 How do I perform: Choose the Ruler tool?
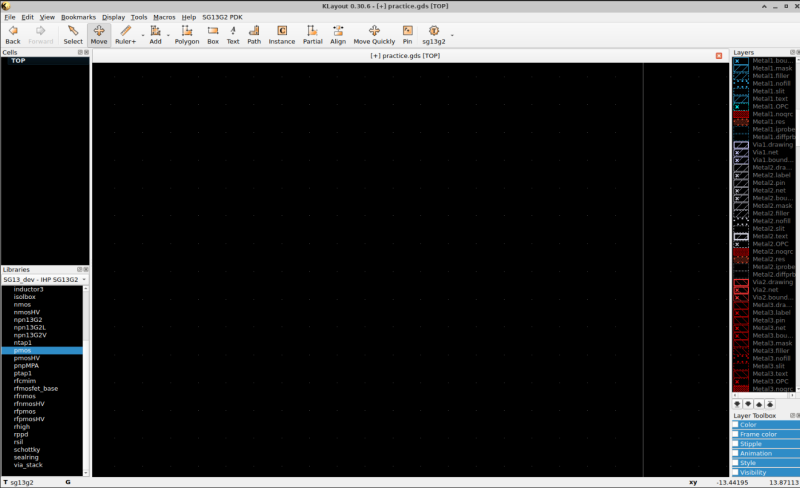pyautogui.click(x=125, y=35)
